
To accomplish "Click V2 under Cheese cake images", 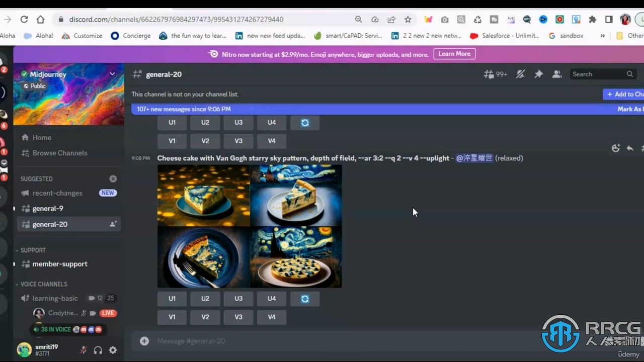I will click(205, 317).
